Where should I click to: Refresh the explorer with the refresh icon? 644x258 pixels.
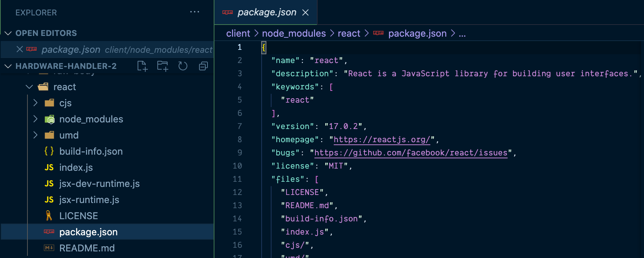(183, 66)
